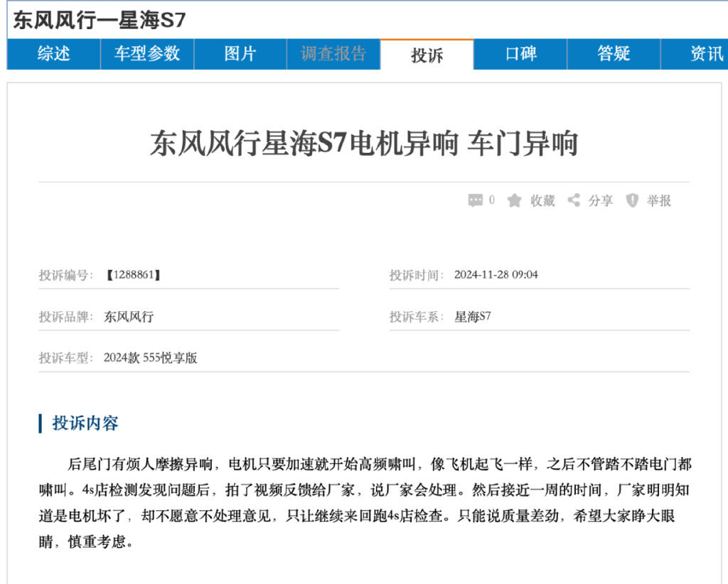Viewport: 728px width, 584px height.
Task: Click the 东风风行—星海S7 page header
Action: tap(100, 20)
